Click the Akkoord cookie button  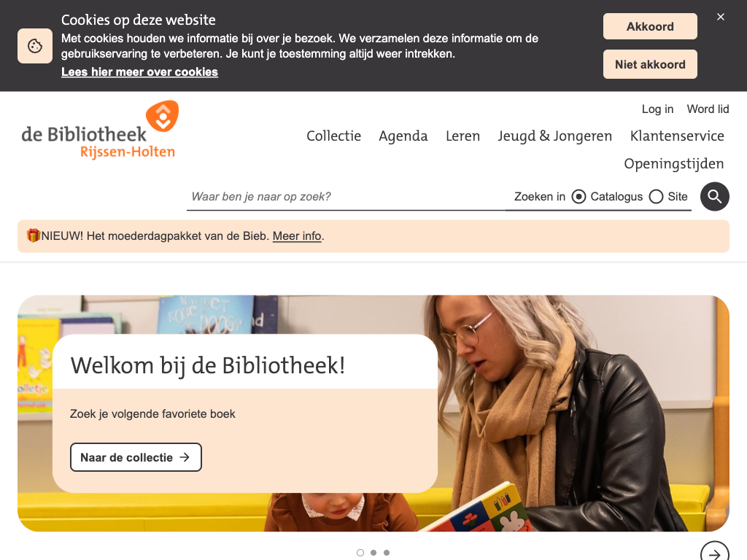pyautogui.click(x=650, y=26)
